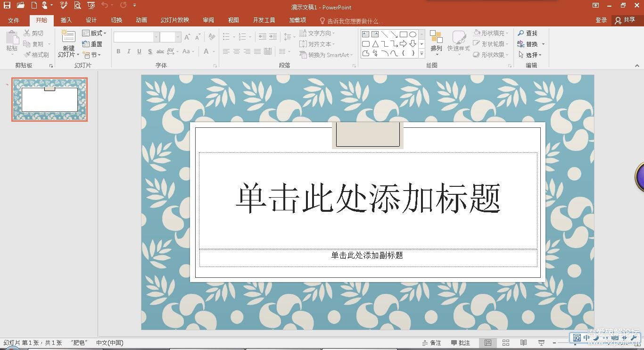This screenshot has height=350, width=644.
Task: Click the Sign in (登录) button
Action: (x=601, y=20)
